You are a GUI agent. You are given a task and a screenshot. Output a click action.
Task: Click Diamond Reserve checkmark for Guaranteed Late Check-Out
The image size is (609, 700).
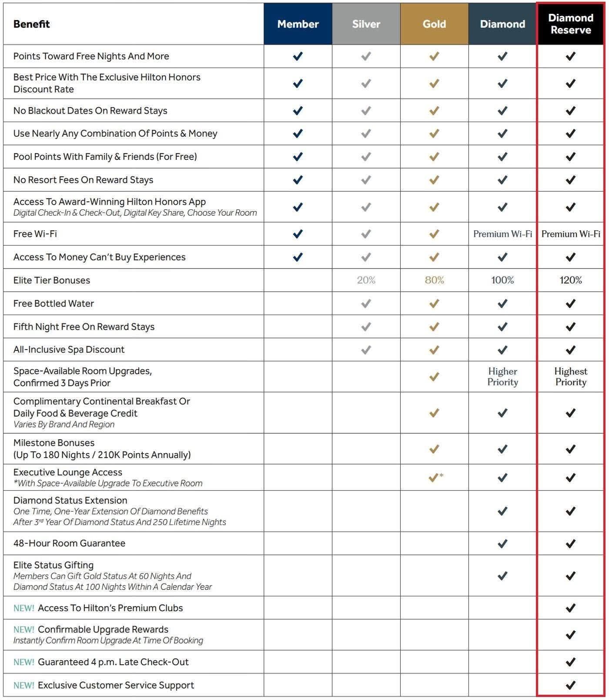pos(570,662)
